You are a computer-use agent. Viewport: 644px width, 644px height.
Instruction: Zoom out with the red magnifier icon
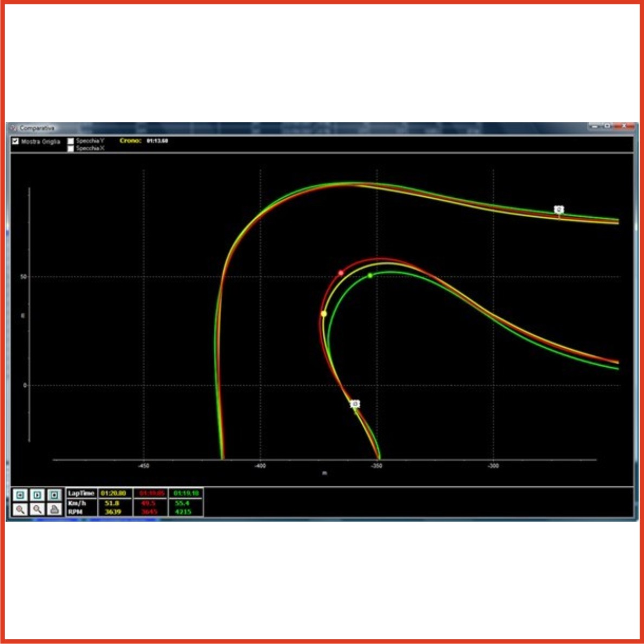pyautogui.click(x=20, y=510)
